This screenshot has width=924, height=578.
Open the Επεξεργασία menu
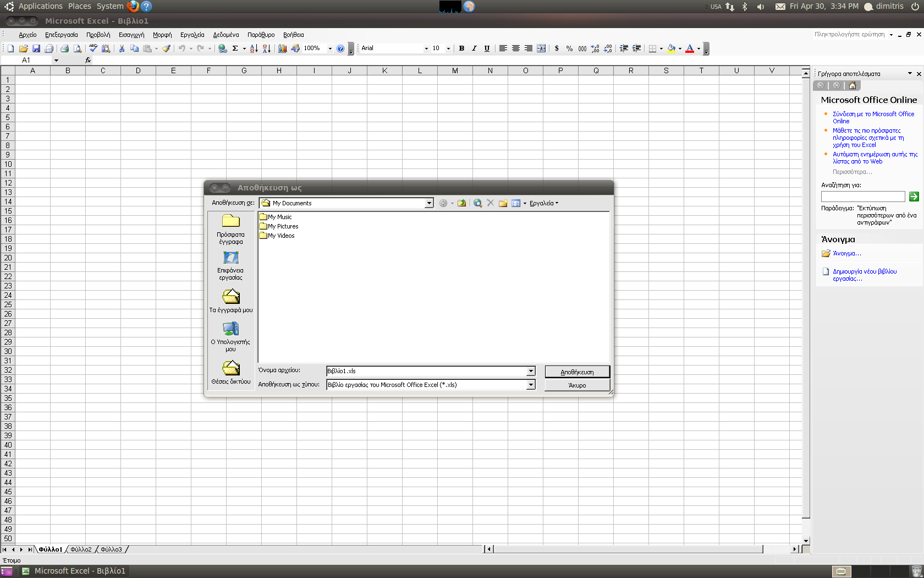click(x=62, y=35)
